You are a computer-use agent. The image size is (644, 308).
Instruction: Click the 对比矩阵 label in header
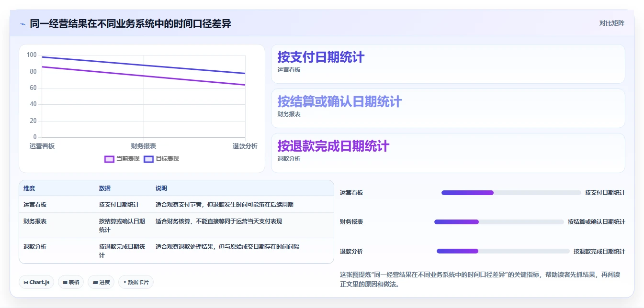611,23
